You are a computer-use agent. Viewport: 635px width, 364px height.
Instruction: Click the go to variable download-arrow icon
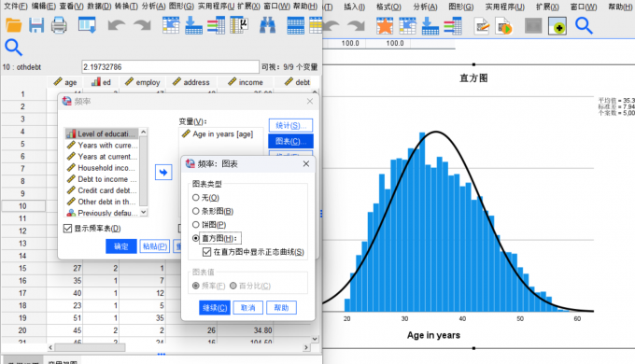(193, 25)
